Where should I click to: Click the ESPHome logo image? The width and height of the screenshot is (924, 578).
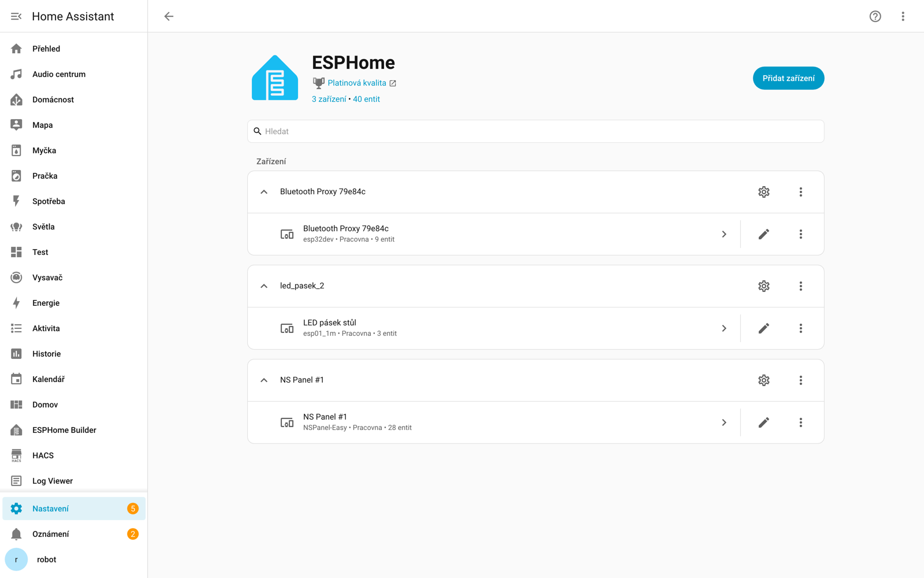(x=275, y=78)
